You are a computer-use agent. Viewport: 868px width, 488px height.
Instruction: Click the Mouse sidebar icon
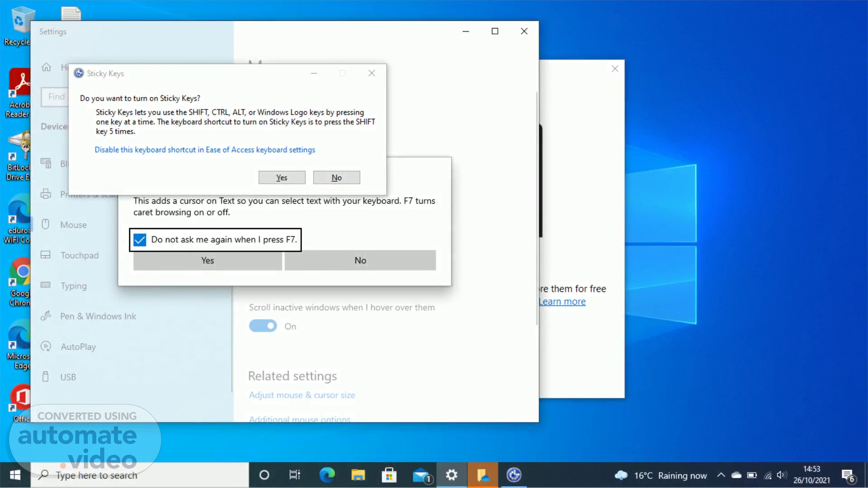point(46,225)
